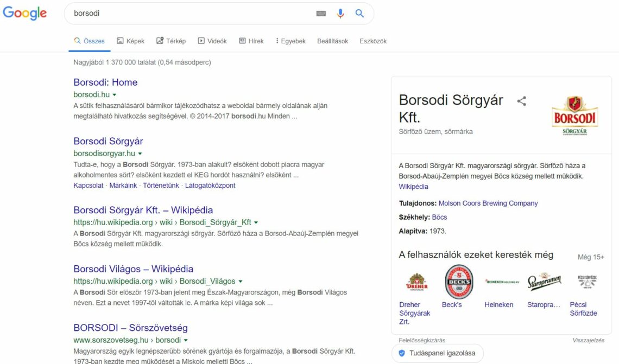Open the Borsodi Sörgyár logo image
This screenshot has width=619, height=364.
point(575,115)
